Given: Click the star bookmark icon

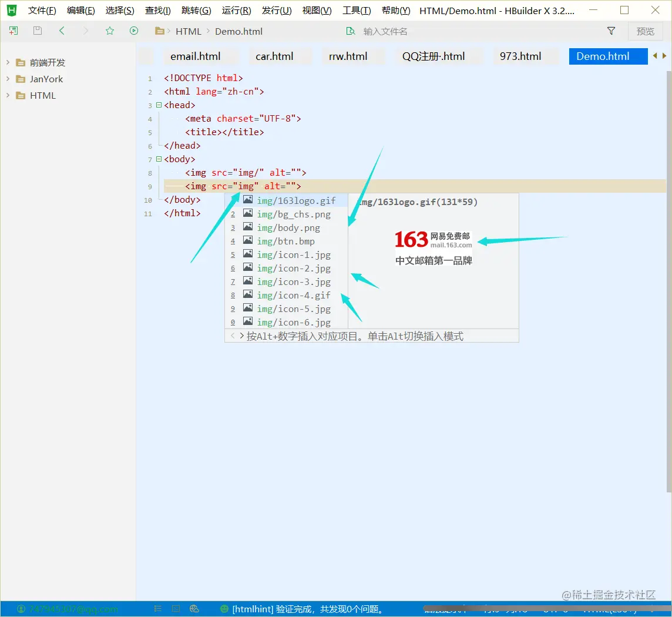Looking at the screenshot, I should (110, 31).
